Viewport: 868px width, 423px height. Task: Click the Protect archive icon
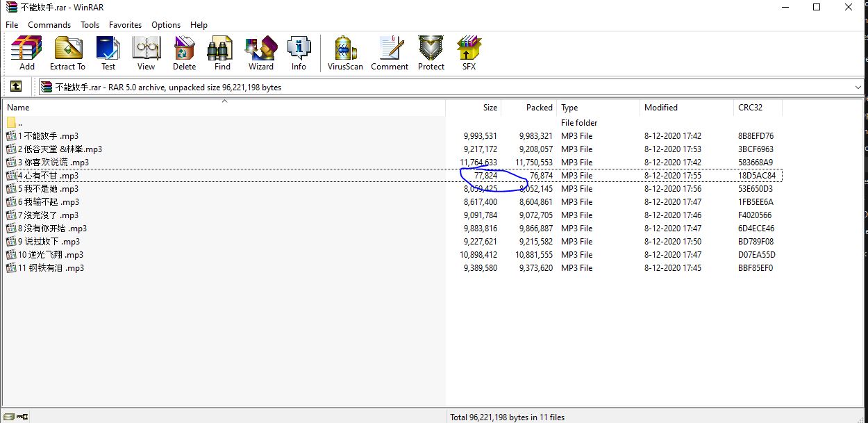[431, 53]
